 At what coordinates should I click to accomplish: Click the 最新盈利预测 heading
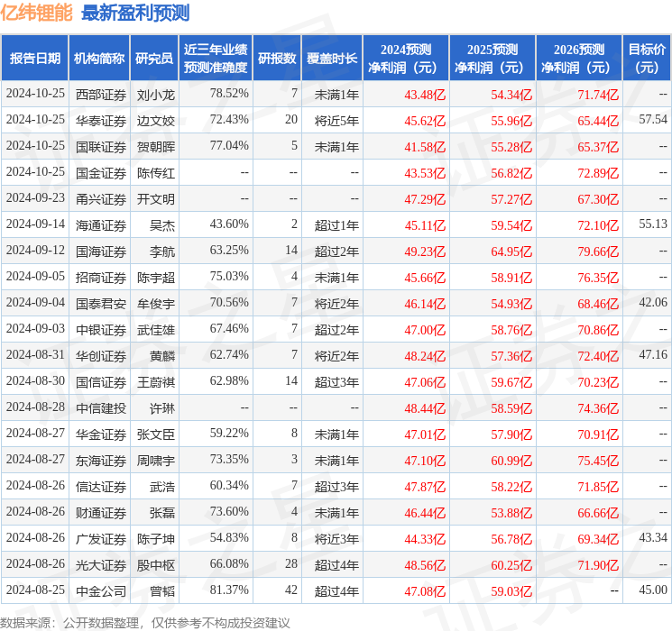tap(135, 14)
